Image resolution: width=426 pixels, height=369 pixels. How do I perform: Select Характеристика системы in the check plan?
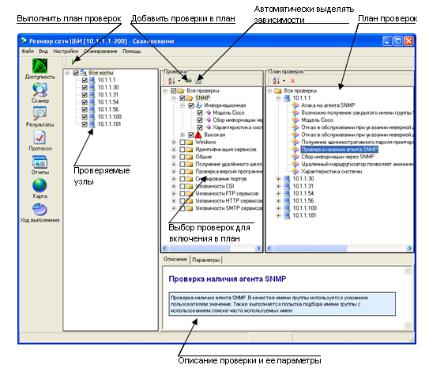click(x=332, y=171)
